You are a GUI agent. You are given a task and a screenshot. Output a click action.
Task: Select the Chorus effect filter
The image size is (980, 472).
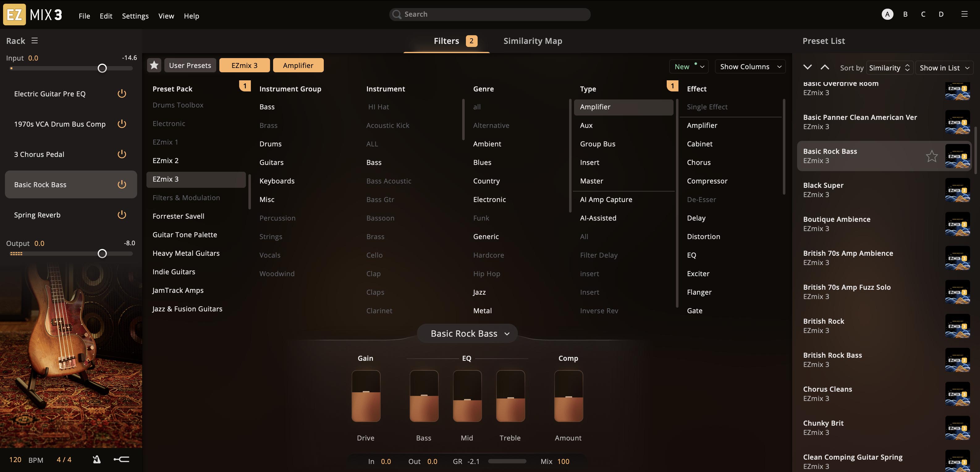(699, 162)
